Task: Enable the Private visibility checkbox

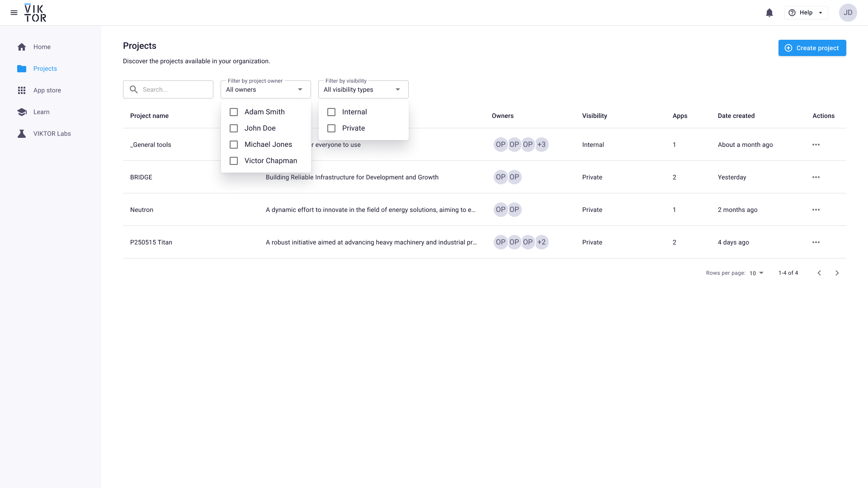Action: [x=332, y=128]
